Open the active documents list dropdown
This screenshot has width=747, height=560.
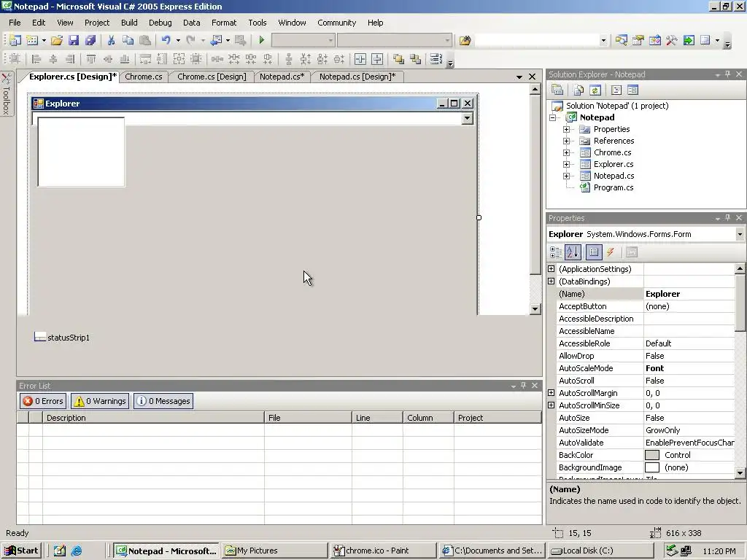(519, 77)
